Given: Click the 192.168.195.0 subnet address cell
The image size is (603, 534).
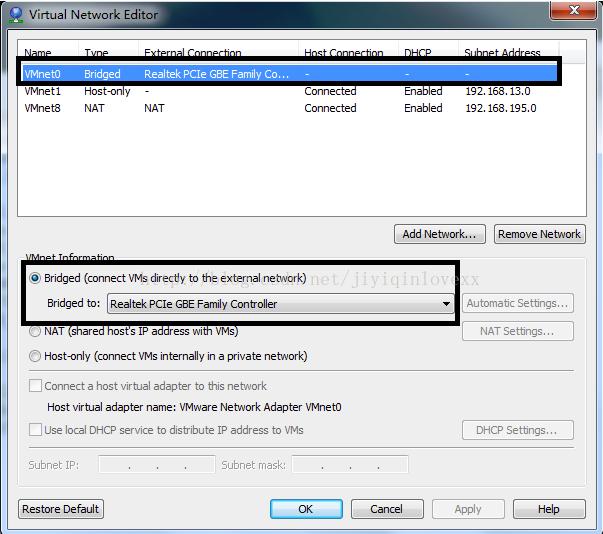Looking at the screenshot, I should (x=501, y=108).
